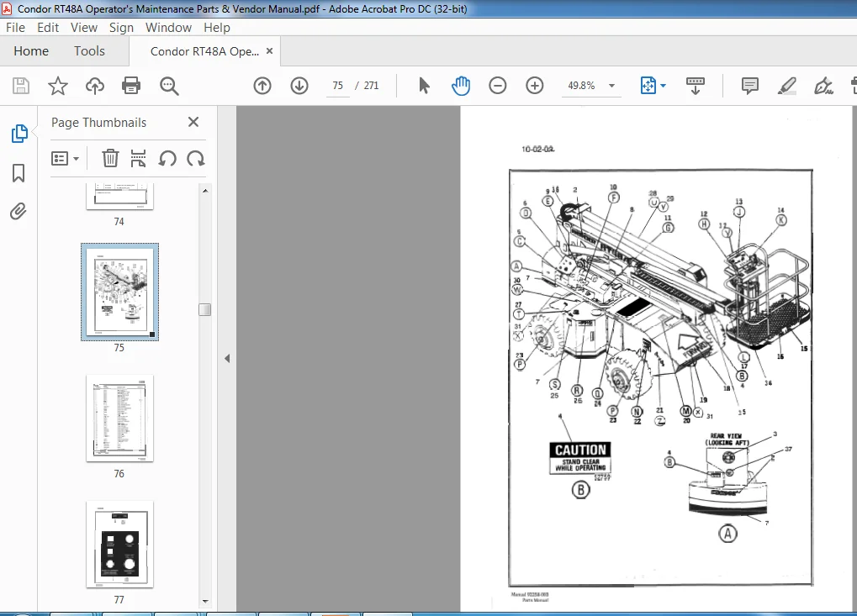Close the Condor RT48A document tab
857x616 pixels.
click(269, 50)
